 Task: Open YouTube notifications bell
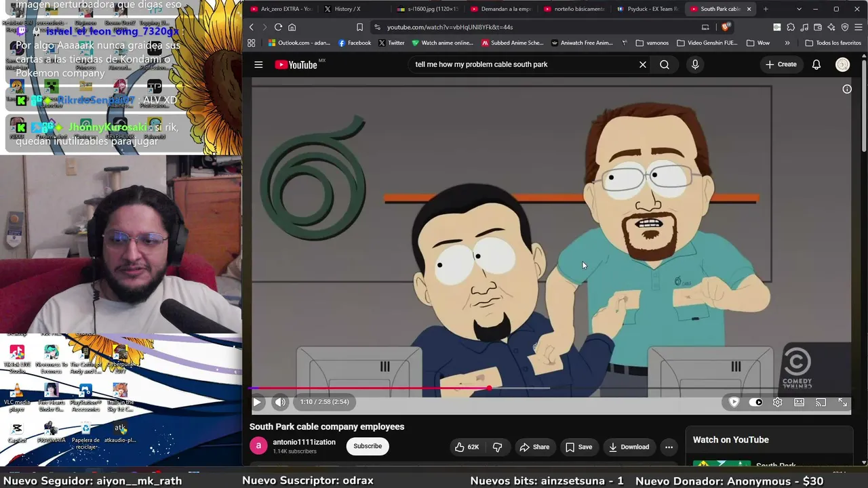(816, 64)
